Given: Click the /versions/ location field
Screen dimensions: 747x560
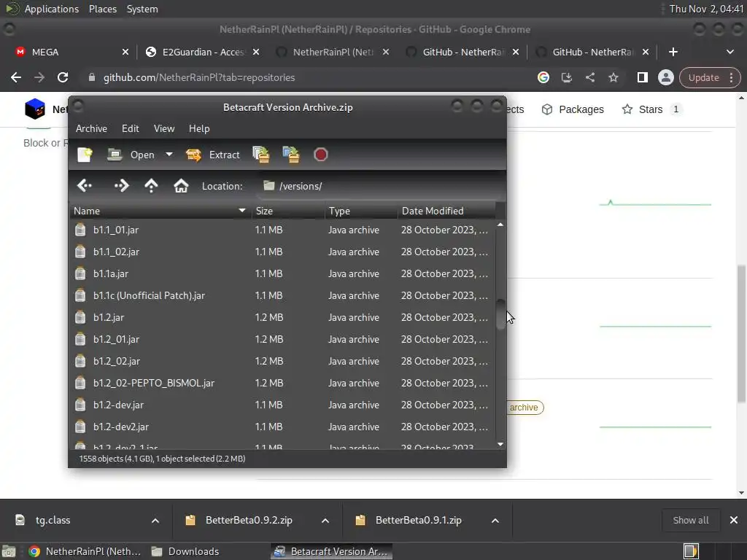Looking at the screenshot, I should 381,186.
